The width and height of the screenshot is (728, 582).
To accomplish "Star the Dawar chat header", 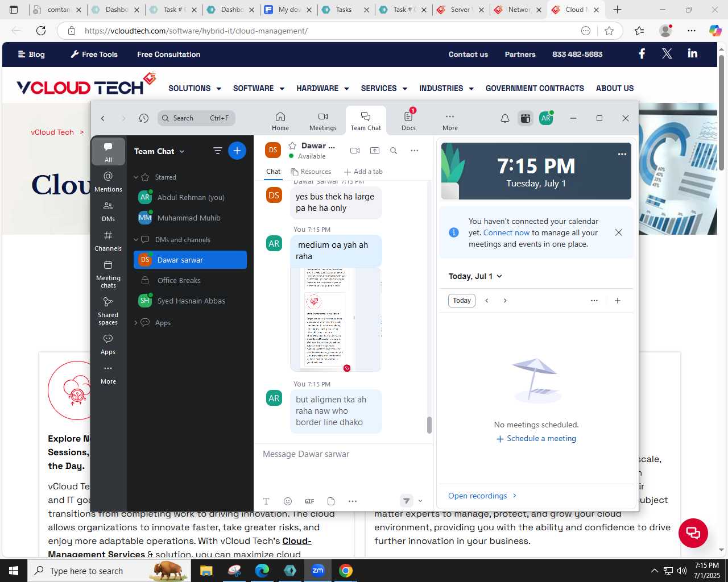I will pos(292,146).
